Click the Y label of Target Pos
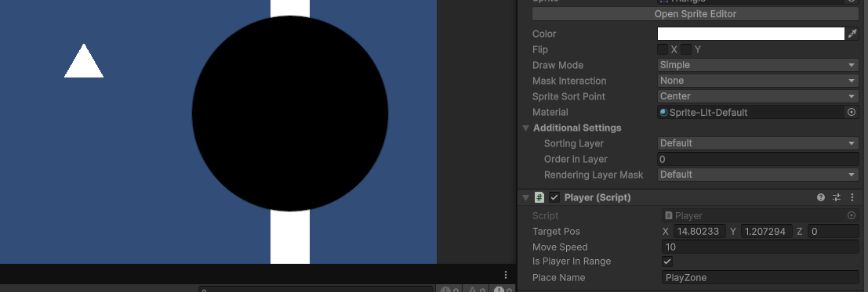Viewport: 868px width, 292px height. (x=732, y=231)
